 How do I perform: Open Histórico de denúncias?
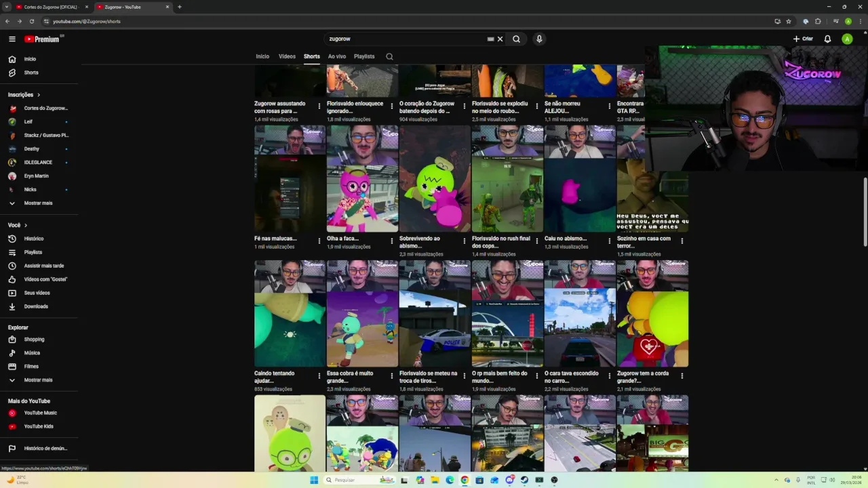click(x=45, y=448)
